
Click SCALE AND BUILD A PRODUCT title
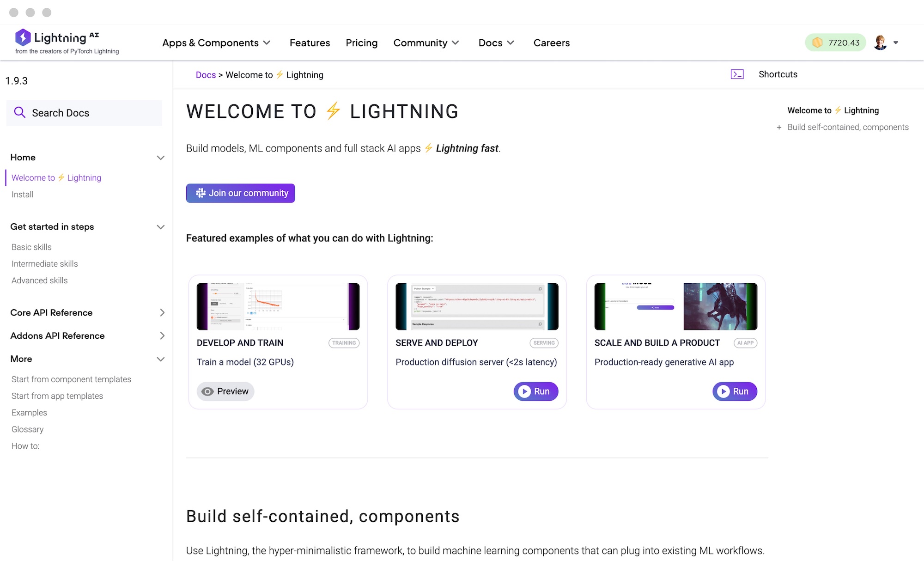coord(657,343)
